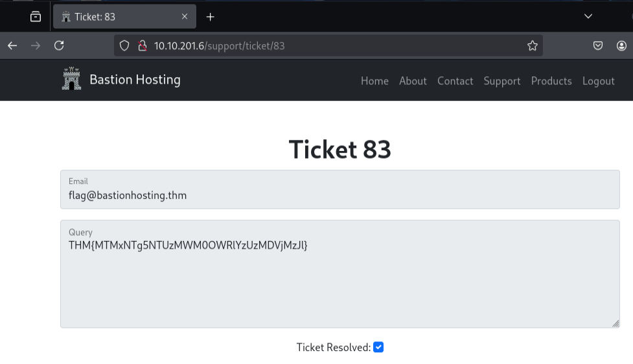This screenshot has height=364, width=633.
Task: Open the Contact page
Action: 455,81
